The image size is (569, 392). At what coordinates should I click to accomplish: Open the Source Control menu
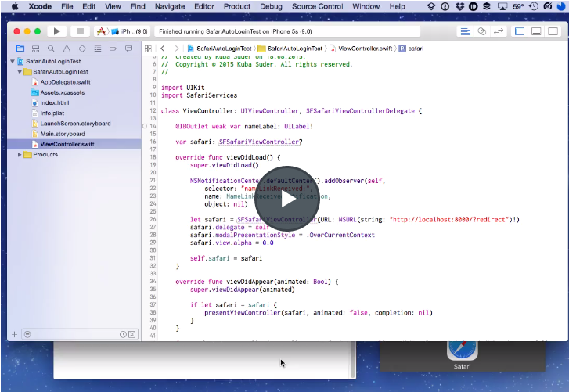click(x=318, y=6)
